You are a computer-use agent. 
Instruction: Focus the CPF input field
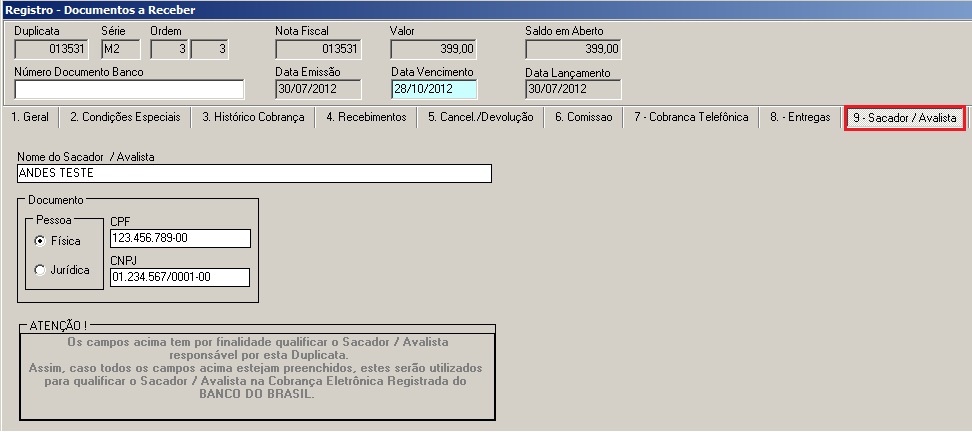180,239
